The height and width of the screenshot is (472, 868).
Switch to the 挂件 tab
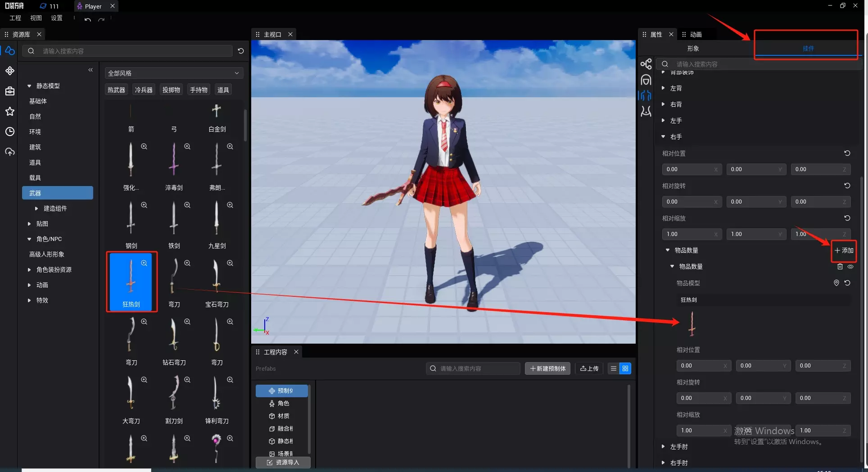point(808,48)
